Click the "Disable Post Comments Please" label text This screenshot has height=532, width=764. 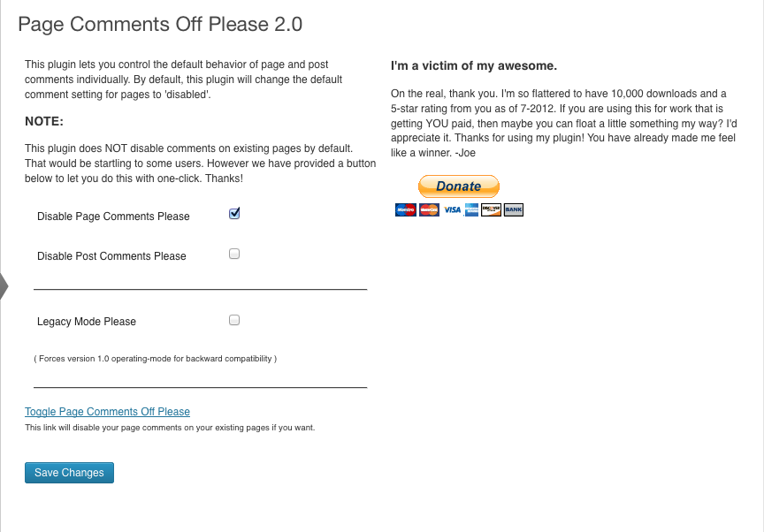click(x=111, y=256)
